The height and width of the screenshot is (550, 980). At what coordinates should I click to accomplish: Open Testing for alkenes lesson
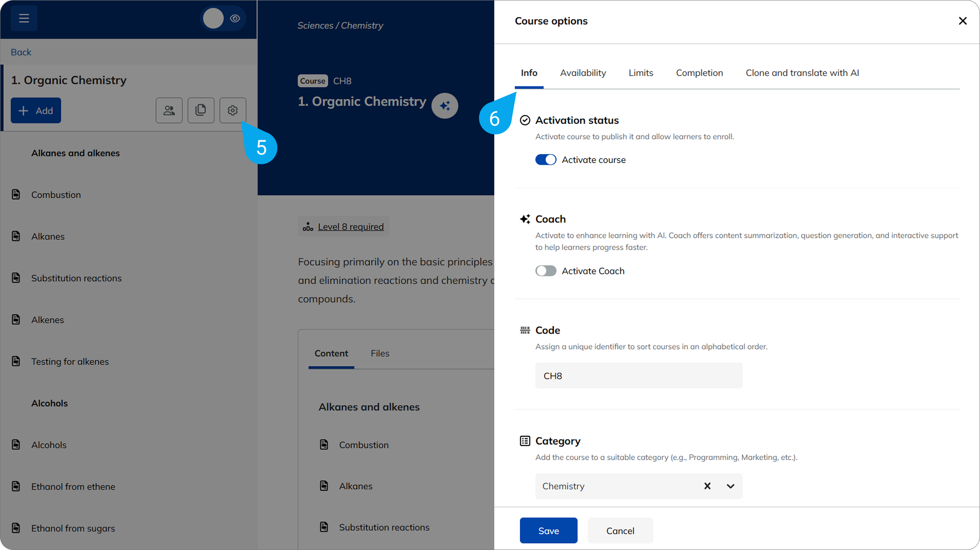70,362
